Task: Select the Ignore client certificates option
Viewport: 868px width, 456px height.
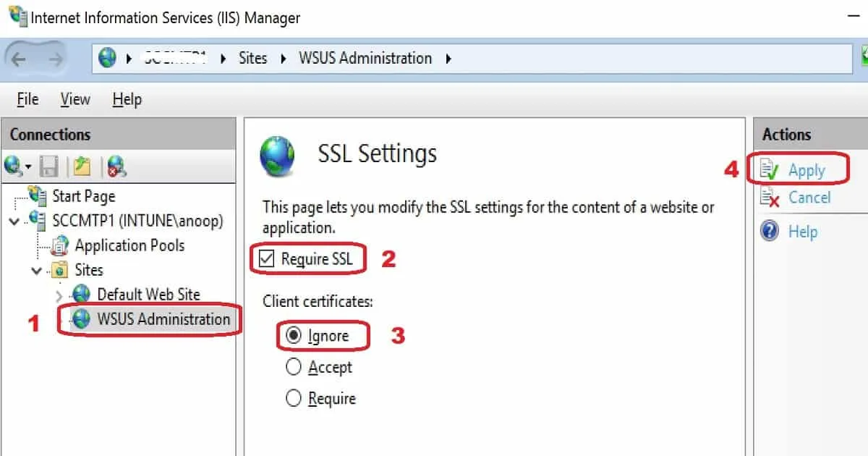Action: 294,336
